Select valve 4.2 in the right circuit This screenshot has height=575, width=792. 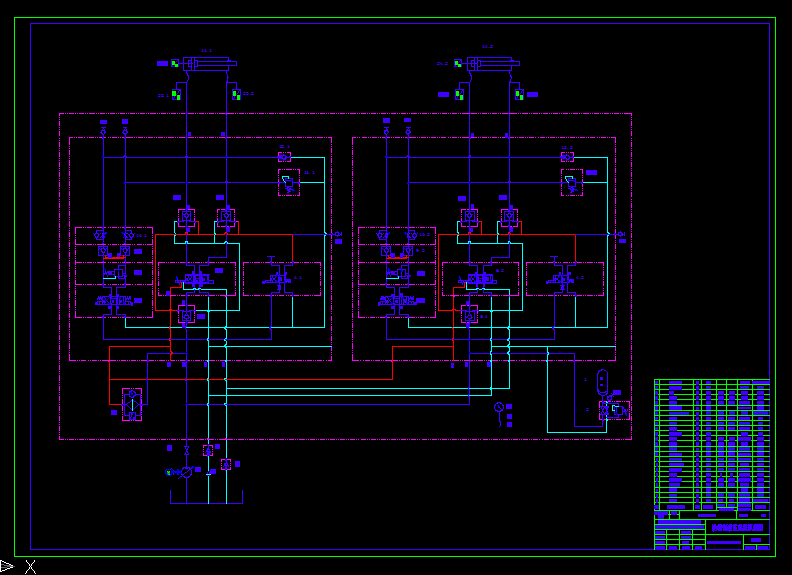pos(565,278)
